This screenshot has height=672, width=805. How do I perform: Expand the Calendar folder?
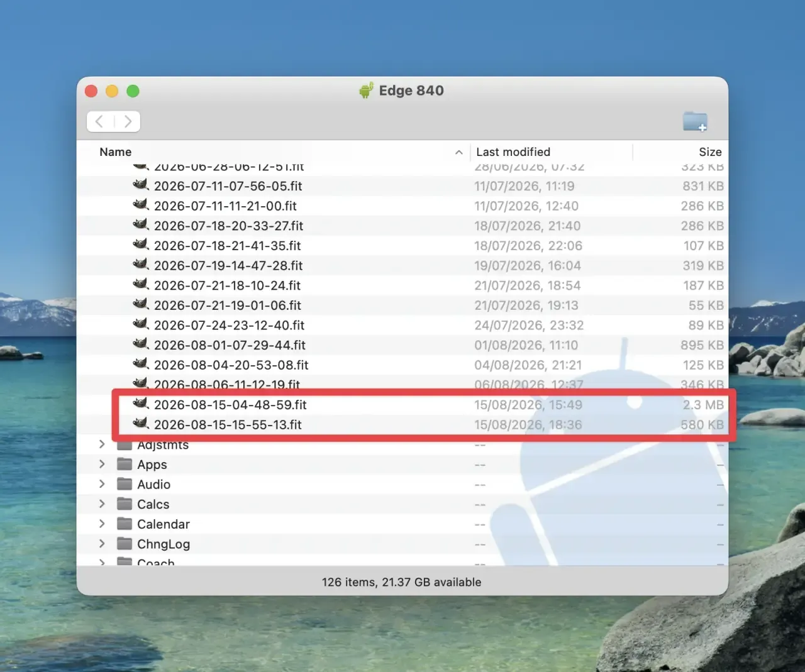[x=102, y=524]
